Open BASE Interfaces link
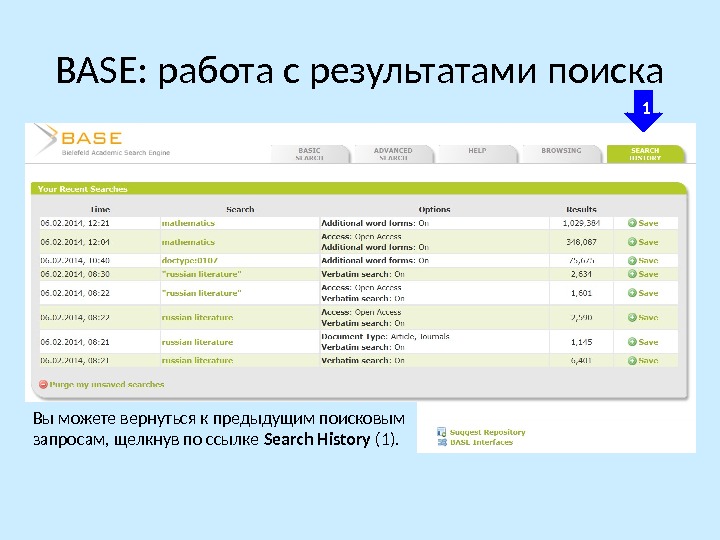Viewport: 720px width, 540px height. click(481, 442)
